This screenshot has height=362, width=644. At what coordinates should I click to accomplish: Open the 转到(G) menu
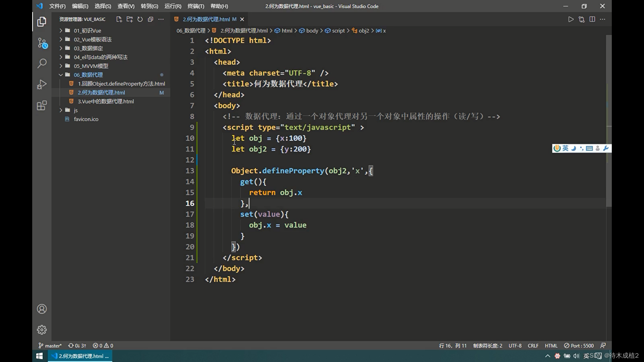150,6
